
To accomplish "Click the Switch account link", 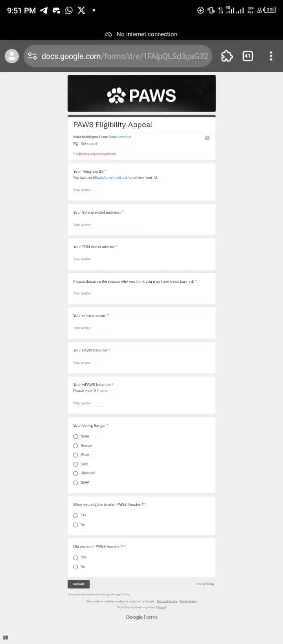I will [120, 137].
